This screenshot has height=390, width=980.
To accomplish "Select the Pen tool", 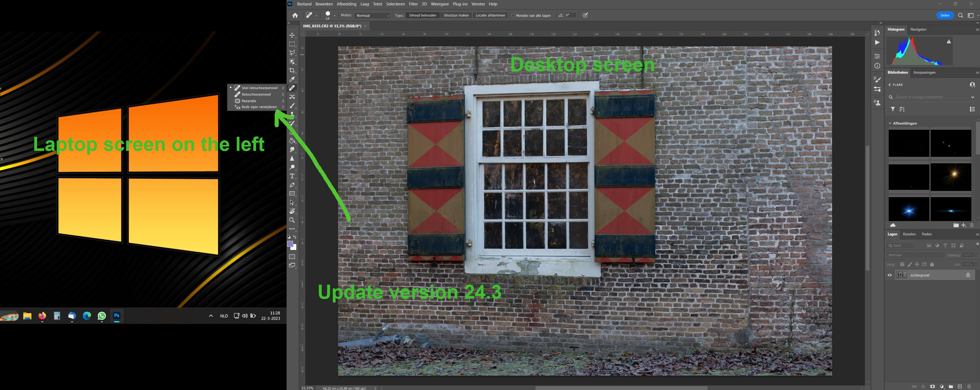I will (x=292, y=185).
